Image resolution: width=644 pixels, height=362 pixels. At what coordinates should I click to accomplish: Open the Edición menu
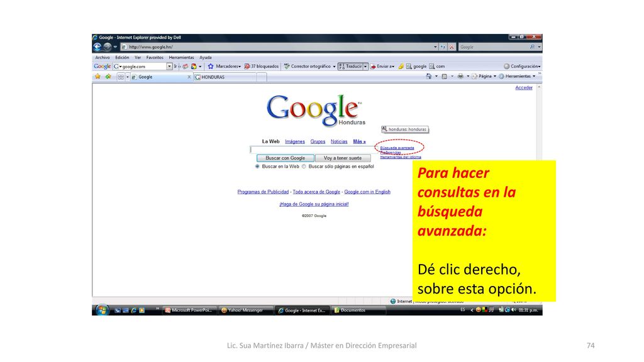122,57
